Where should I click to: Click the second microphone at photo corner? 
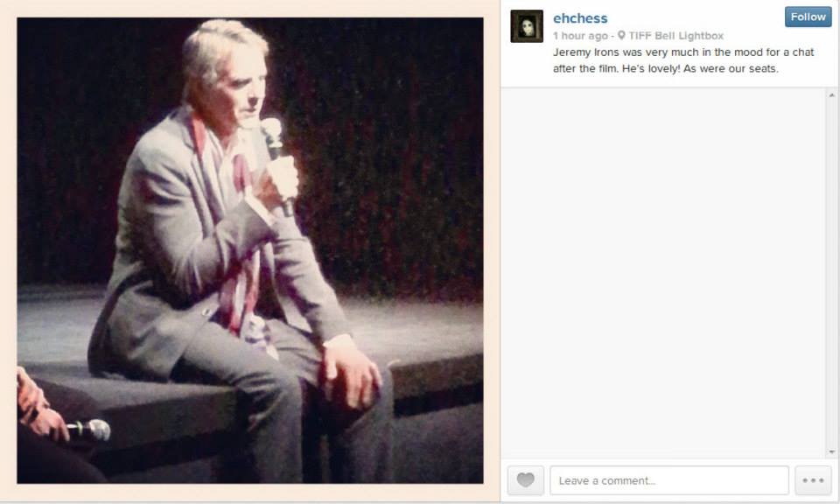[x=89, y=430]
